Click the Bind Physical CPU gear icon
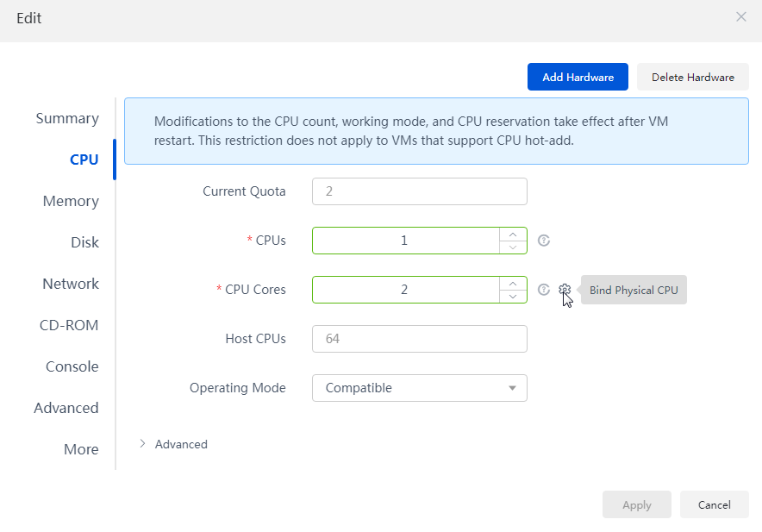762x532 pixels. pyautogui.click(x=565, y=290)
